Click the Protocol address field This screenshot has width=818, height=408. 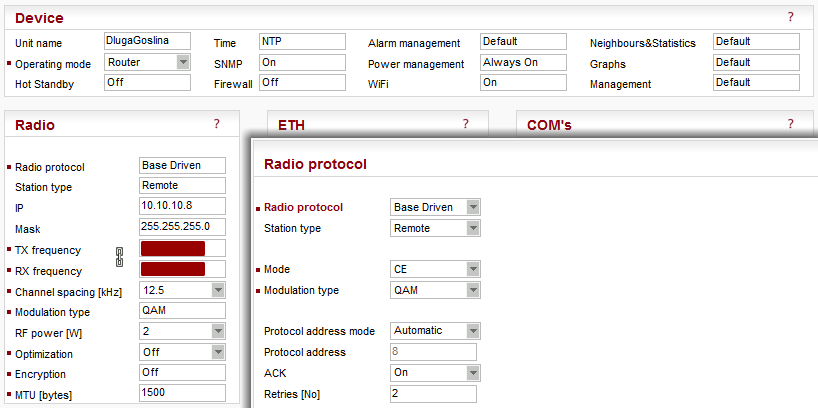[433, 352]
